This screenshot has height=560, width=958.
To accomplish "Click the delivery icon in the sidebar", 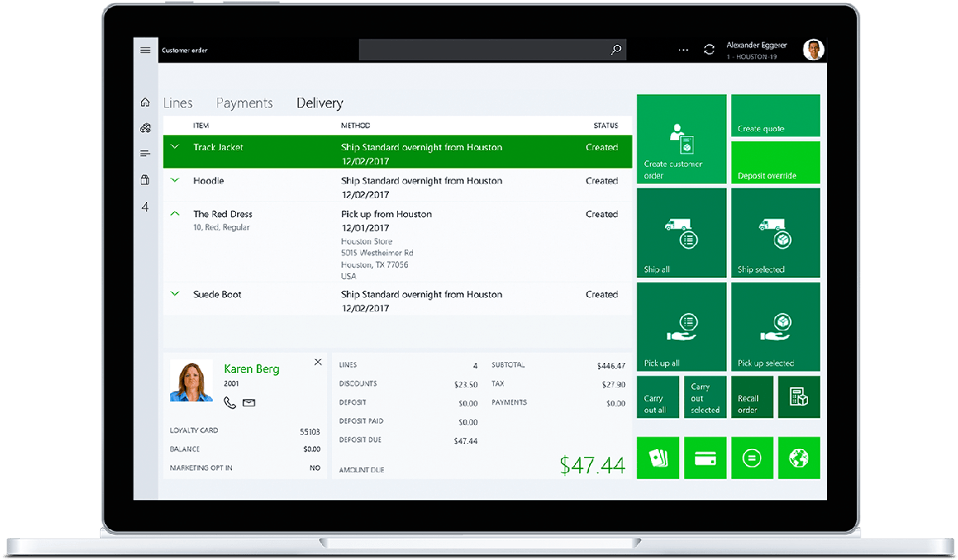I will pyautogui.click(x=145, y=127).
